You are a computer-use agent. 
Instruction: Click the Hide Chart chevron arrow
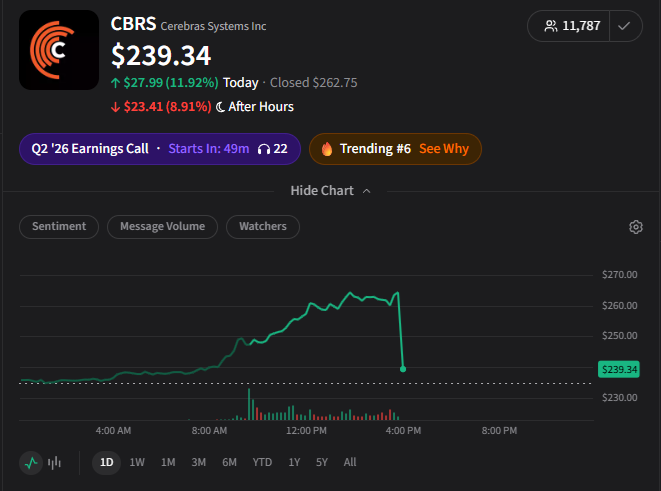click(367, 191)
